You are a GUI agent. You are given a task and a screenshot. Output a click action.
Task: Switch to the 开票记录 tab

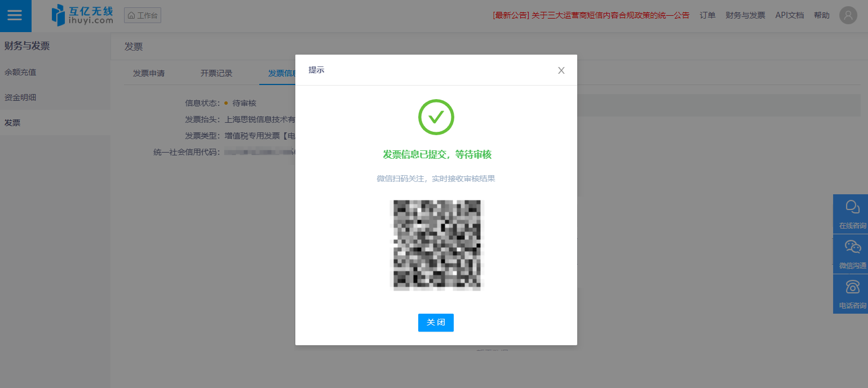pyautogui.click(x=216, y=73)
